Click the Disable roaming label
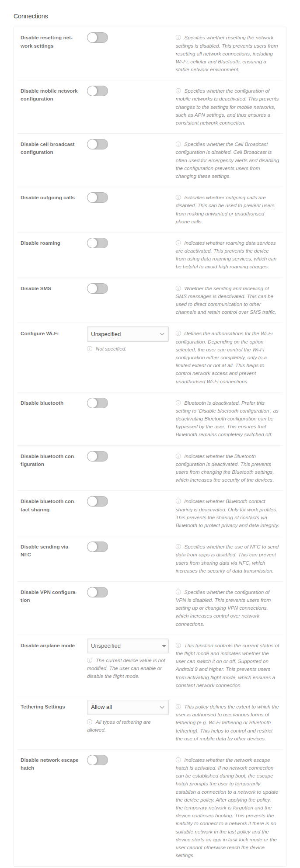This screenshot has height=868, width=300. 40,243
